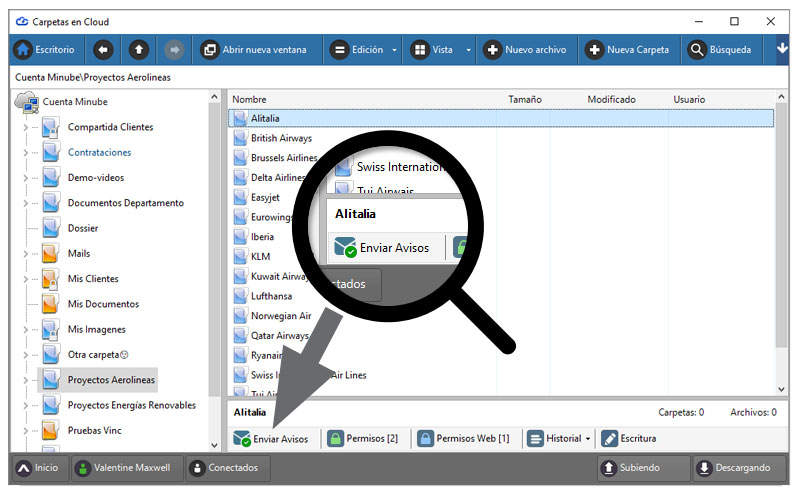Select Proyectos Energías Renovables folder
The width and height of the screenshot is (800, 493).
pyautogui.click(x=131, y=405)
